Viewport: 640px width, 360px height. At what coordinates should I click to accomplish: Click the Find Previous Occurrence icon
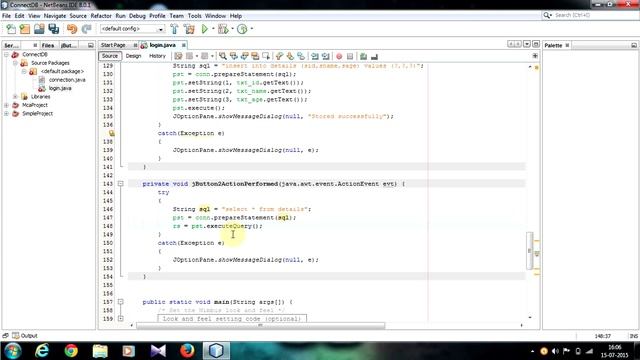[233, 56]
